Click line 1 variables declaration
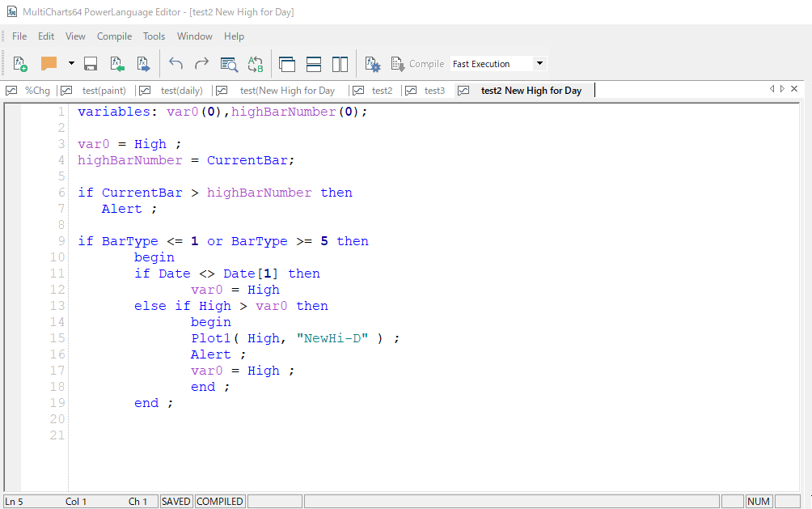This screenshot has width=812, height=509. coord(222,112)
